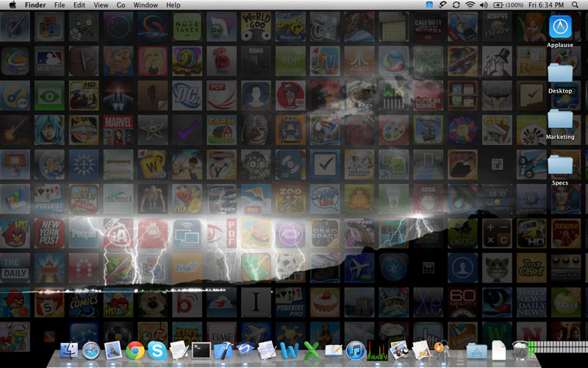Viewport: 588px width, 368px height.
Task: Click the Wi-Fi status icon
Action: click(x=470, y=5)
